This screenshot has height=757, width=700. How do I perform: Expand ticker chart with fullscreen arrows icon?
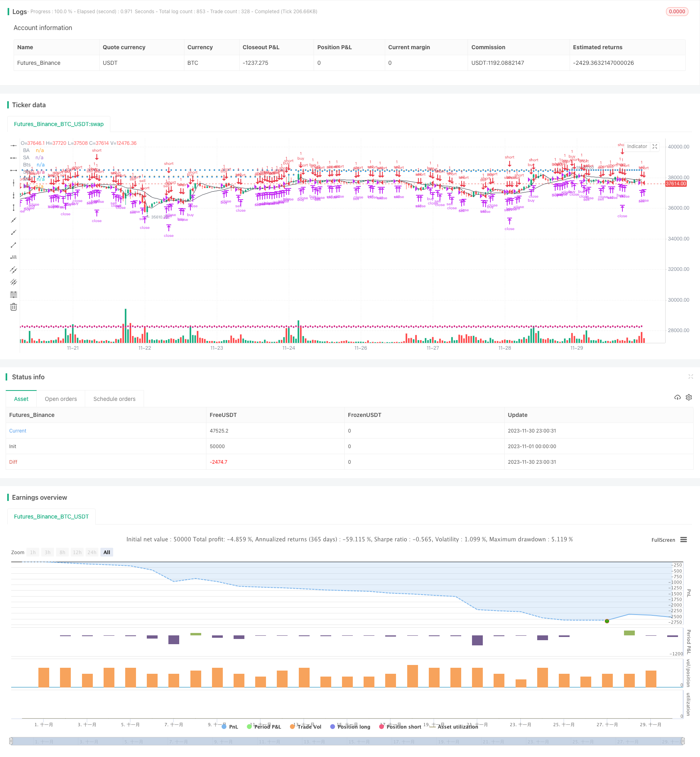pyautogui.click(x=655, y=146)
